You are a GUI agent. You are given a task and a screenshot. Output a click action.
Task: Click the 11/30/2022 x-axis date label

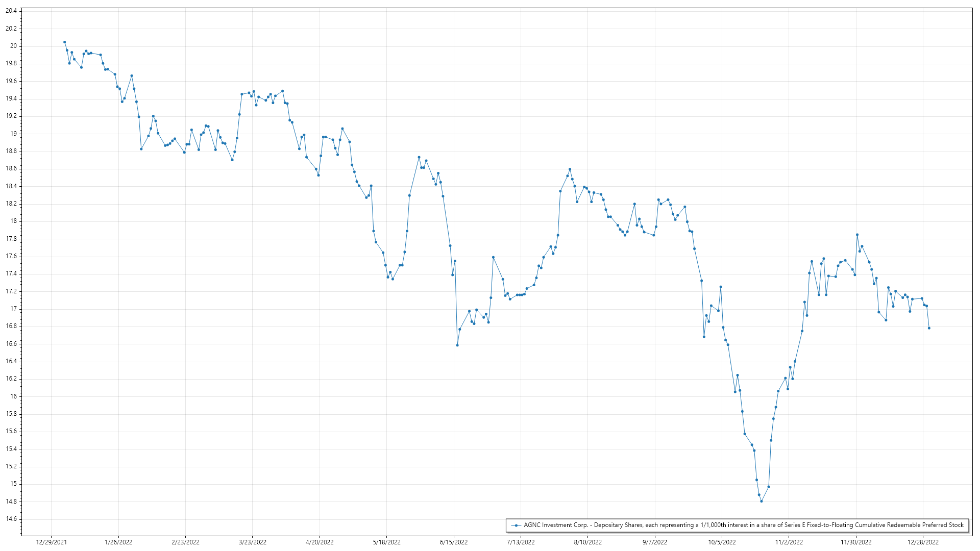click(x=856, y=542)
